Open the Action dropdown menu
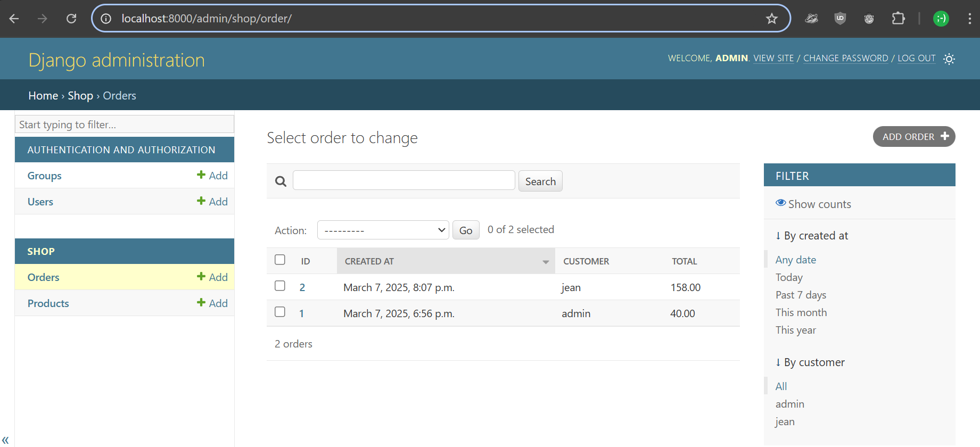The height and width of the screenshot is (447, 980). (x=383, y=230)
